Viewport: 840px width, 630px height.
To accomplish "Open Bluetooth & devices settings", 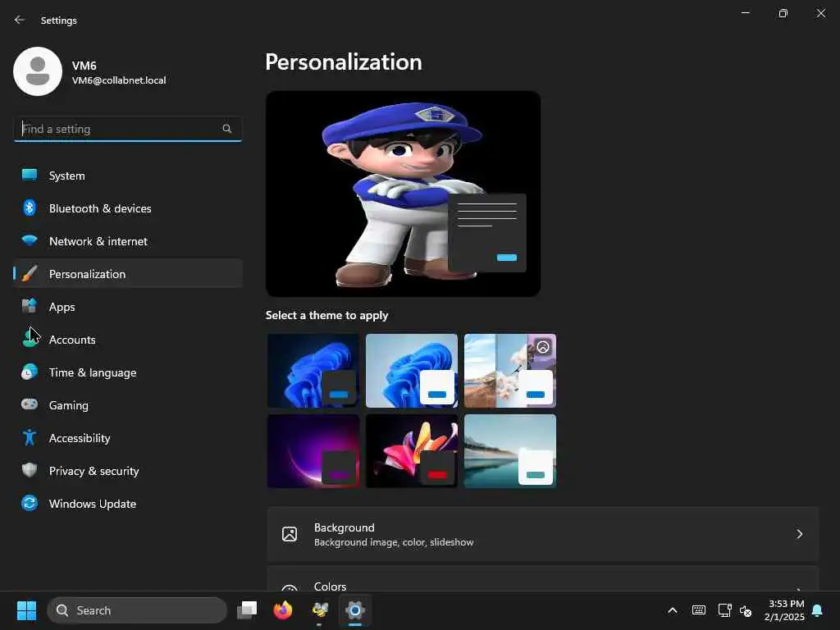I will point(128,208).
